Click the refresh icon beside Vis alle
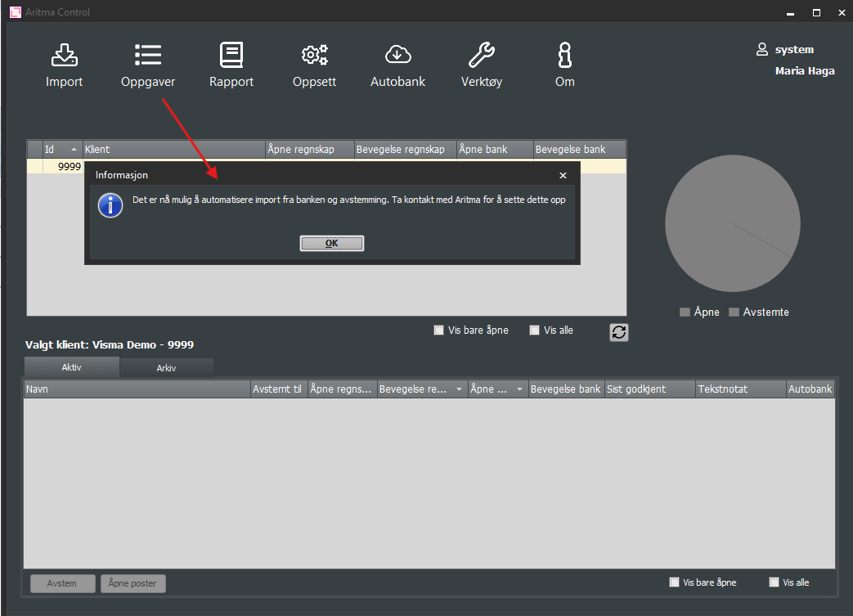The width and height of the screenshot is (853, 616). 619,332
